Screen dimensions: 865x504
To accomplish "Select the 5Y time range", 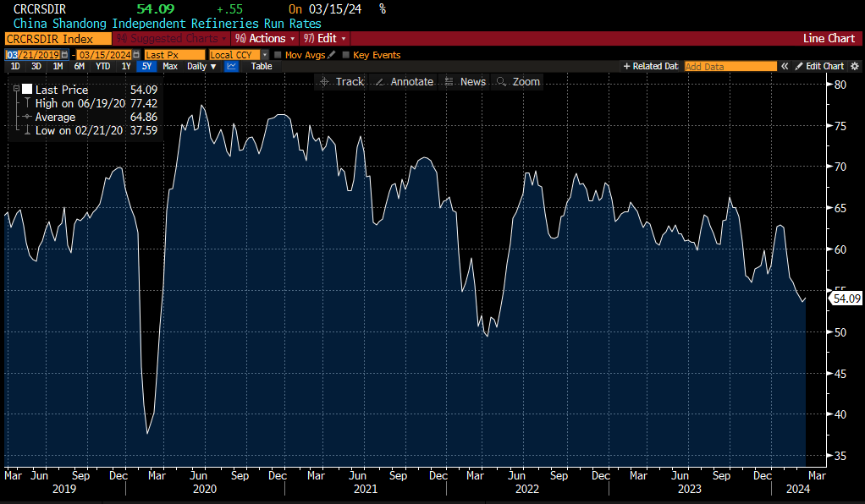I will pos(146,66).
